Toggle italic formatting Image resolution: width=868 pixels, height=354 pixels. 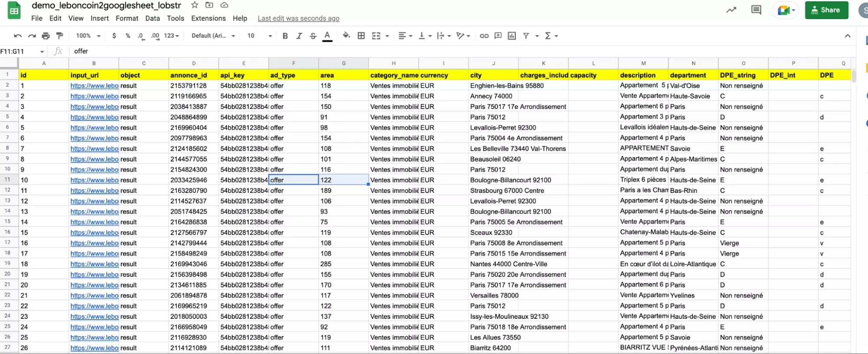click(x=299, y=36)
